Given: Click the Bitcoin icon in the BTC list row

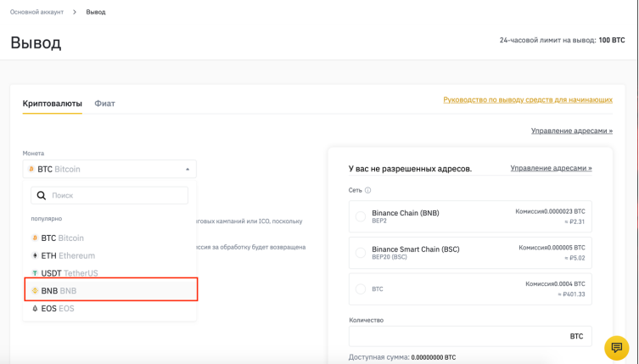Looking at the screenshot, I should (x=35, y=238).
